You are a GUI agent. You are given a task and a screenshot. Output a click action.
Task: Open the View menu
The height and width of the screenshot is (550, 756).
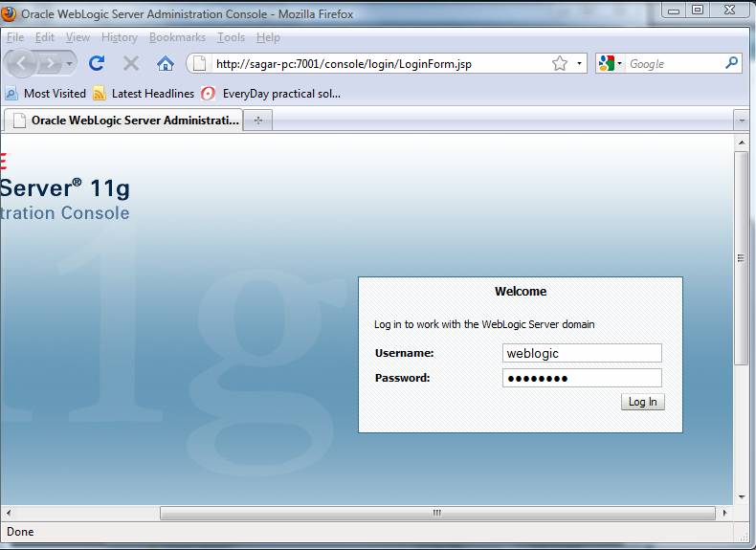coord(78,37)
